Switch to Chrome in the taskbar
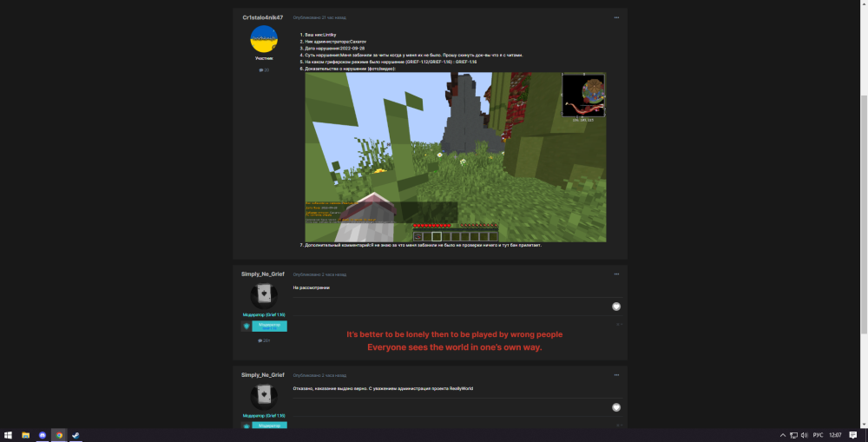This screenshot has width=868, height=442. click(59, 435)
